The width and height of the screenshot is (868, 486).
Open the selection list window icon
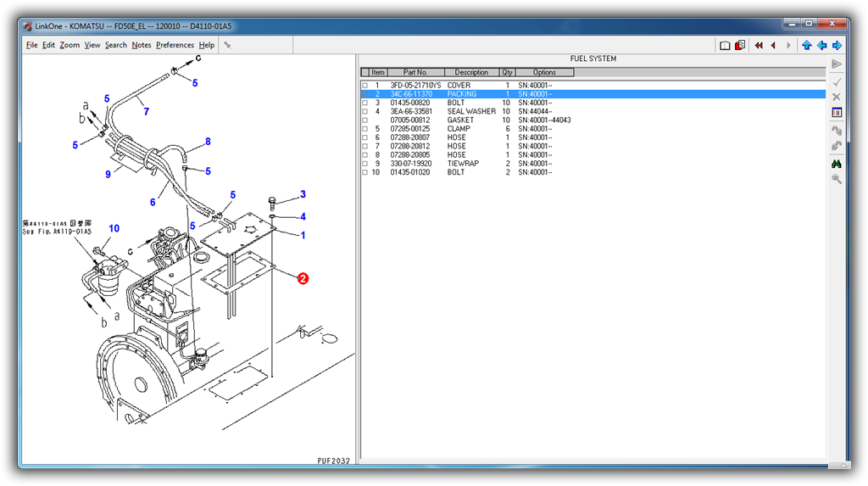click(x=837, y=113)
